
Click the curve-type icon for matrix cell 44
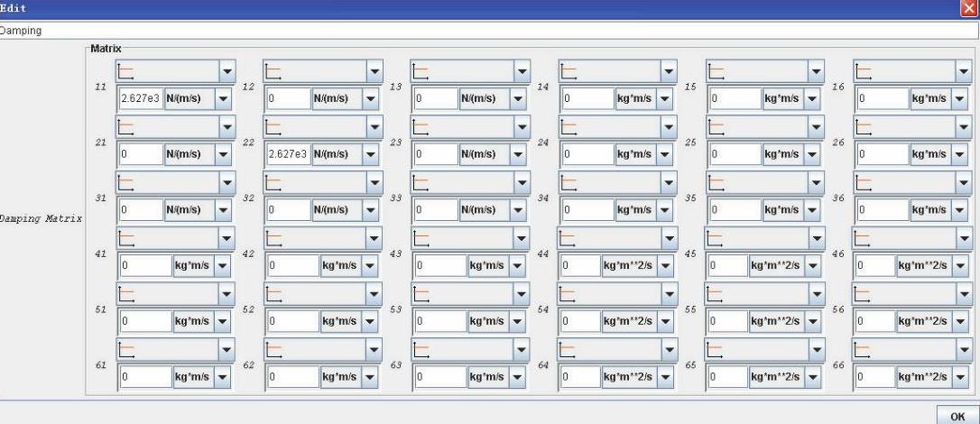click(x=570, y=238)
